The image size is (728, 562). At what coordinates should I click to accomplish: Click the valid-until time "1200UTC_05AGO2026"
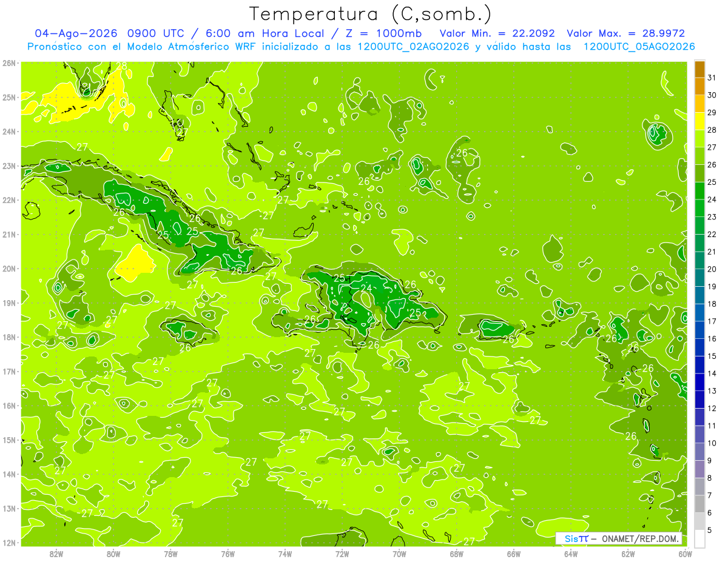[639, 47]
